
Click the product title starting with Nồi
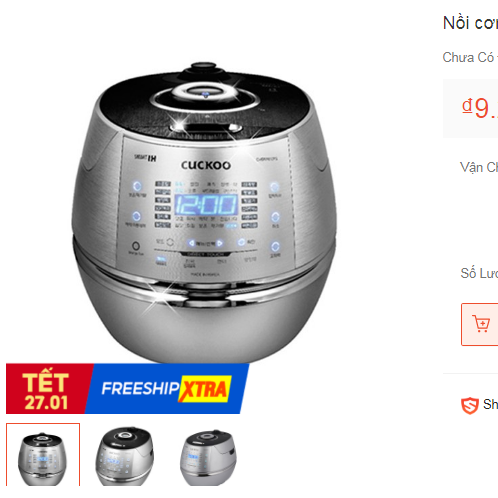470,23
